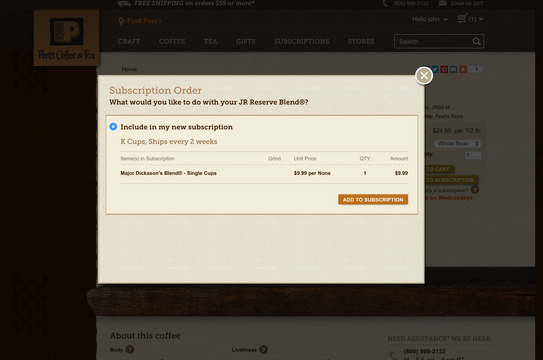Click the Subscription Order heading

point(155,90)
